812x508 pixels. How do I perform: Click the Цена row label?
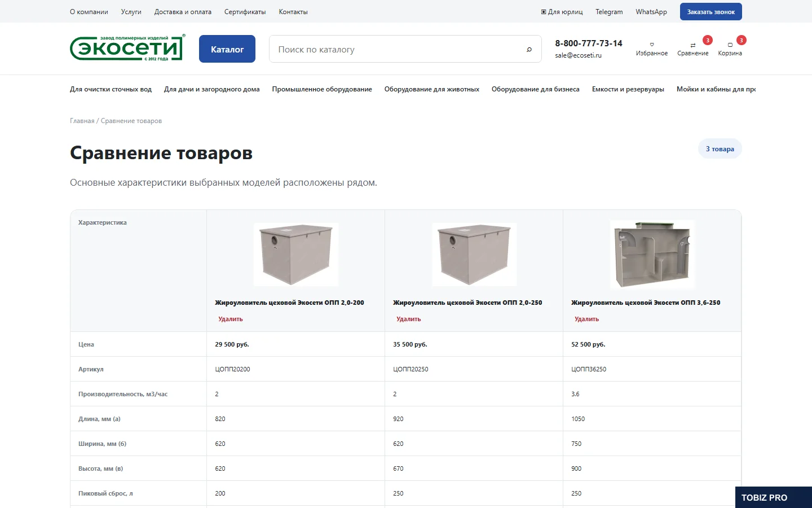(x=86, y=344)
